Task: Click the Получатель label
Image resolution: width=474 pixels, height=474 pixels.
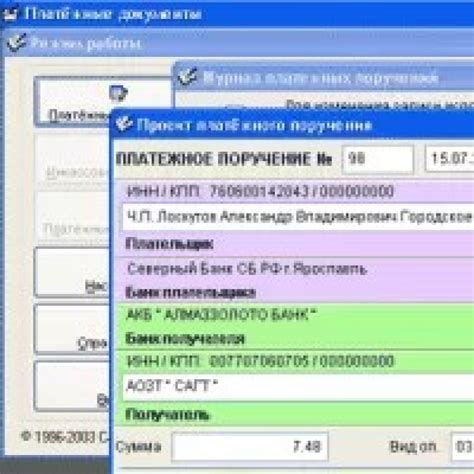Action: (x=167, y=415)
